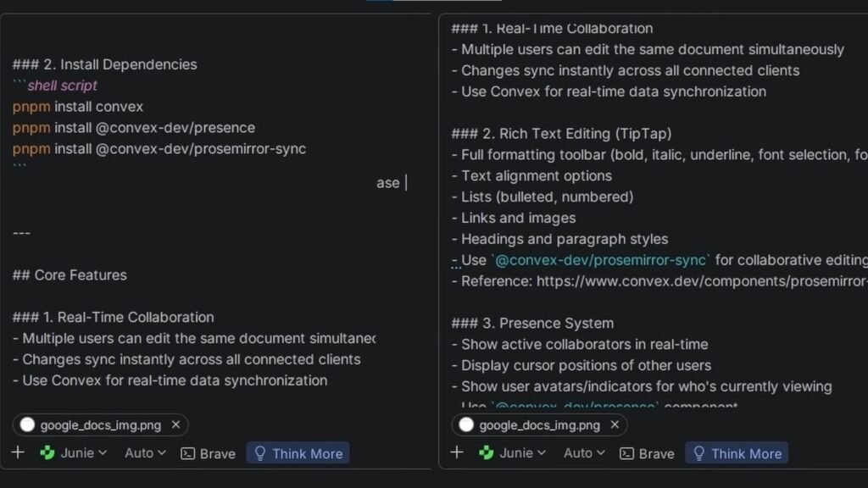Open the Auto dropdown in left panel
This screenshot has width=868, height=488.
pos(146,453)
